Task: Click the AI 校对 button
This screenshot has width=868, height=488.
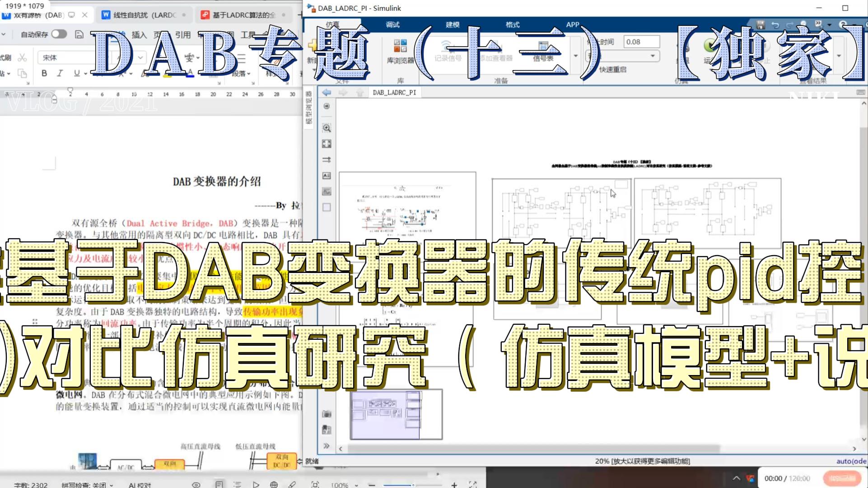Action: [140, 485]
